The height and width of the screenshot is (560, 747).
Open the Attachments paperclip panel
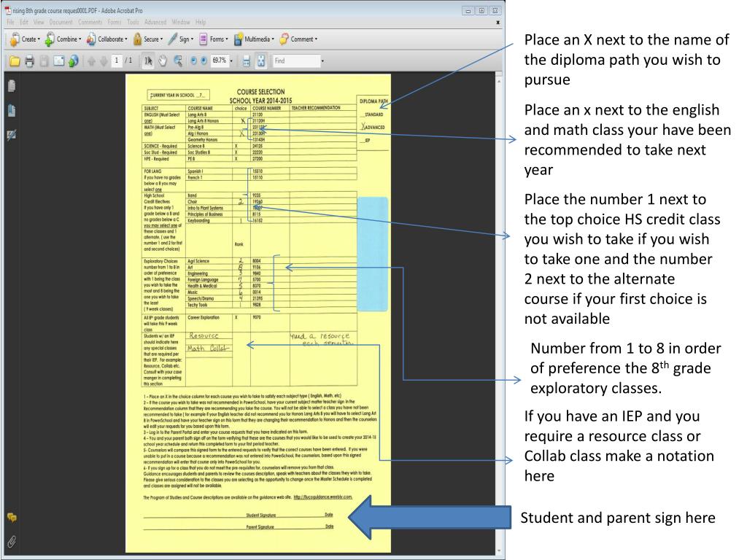click(x=12, y=542)
